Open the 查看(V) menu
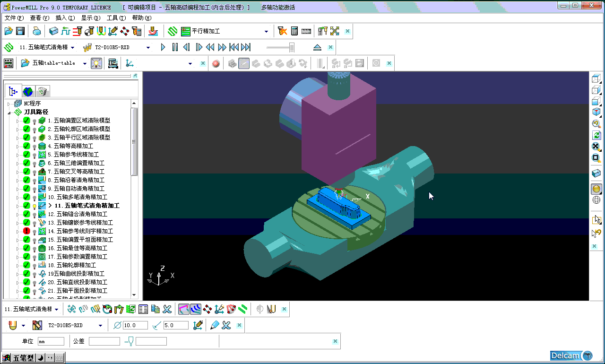 39,18
